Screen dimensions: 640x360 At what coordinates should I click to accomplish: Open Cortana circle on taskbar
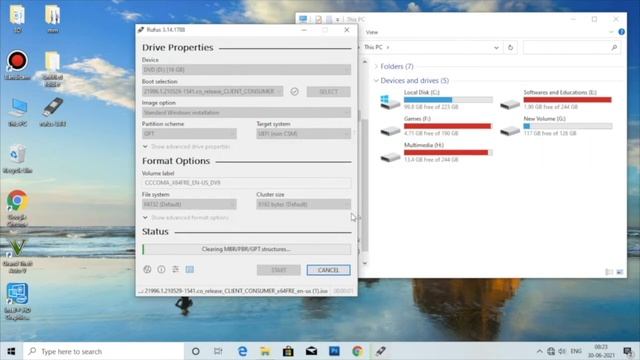(x=196, y=351)
